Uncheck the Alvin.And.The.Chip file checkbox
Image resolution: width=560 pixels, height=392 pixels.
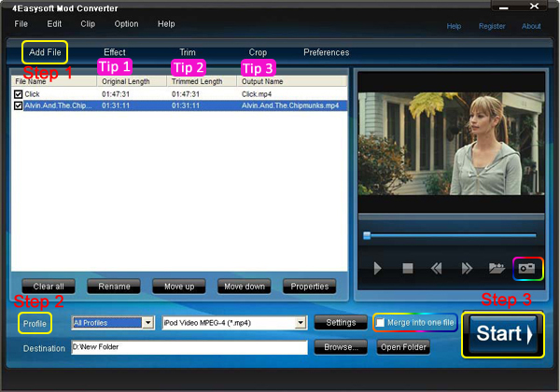coord(19,105)
